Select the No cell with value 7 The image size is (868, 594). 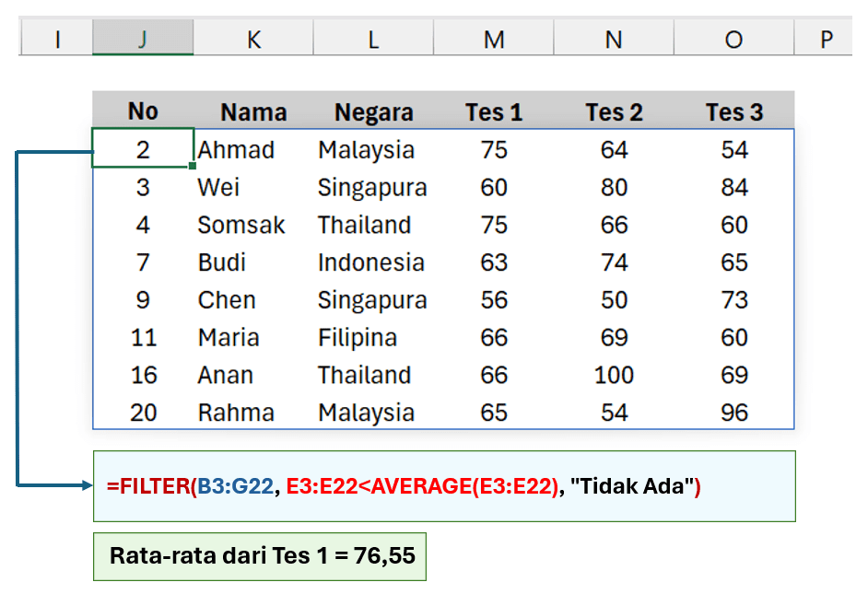[143, 262]
